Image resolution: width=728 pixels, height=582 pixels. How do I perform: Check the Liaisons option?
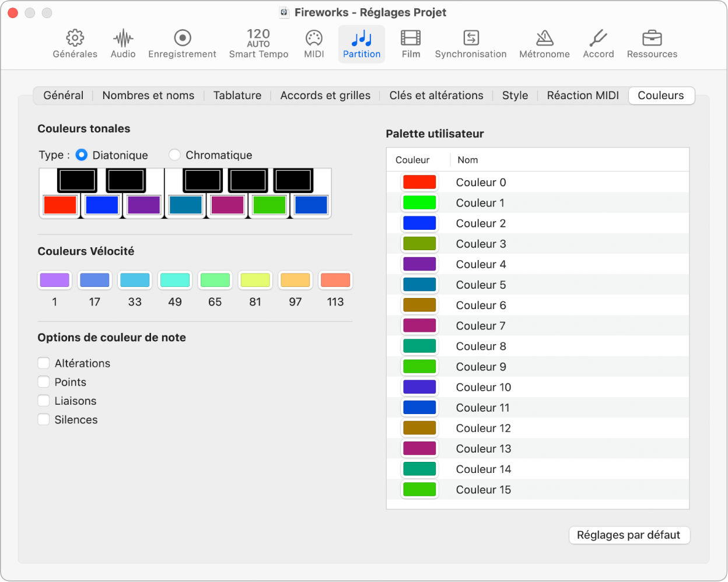44,401
